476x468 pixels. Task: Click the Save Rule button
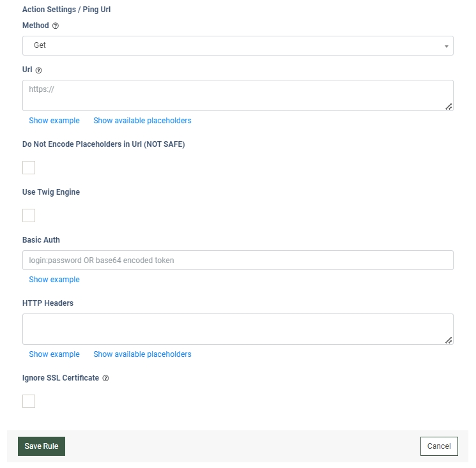click(42, 446)
